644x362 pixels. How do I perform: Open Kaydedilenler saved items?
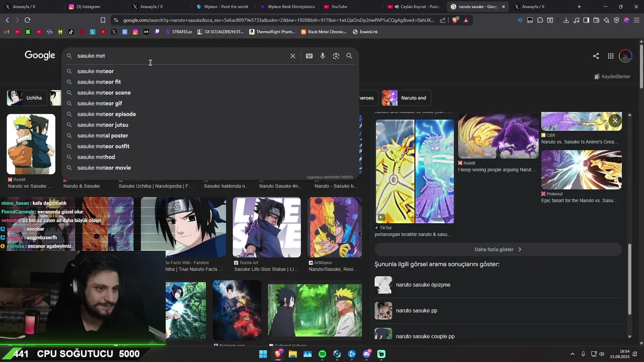(x=612, y=76)
